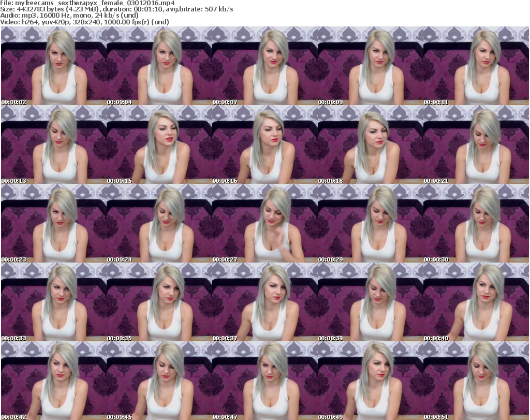The height and width of the screenshot is (420, 530).
Task: Click the frame timestamped 00:00:49
Action: [x=371, y=381]
